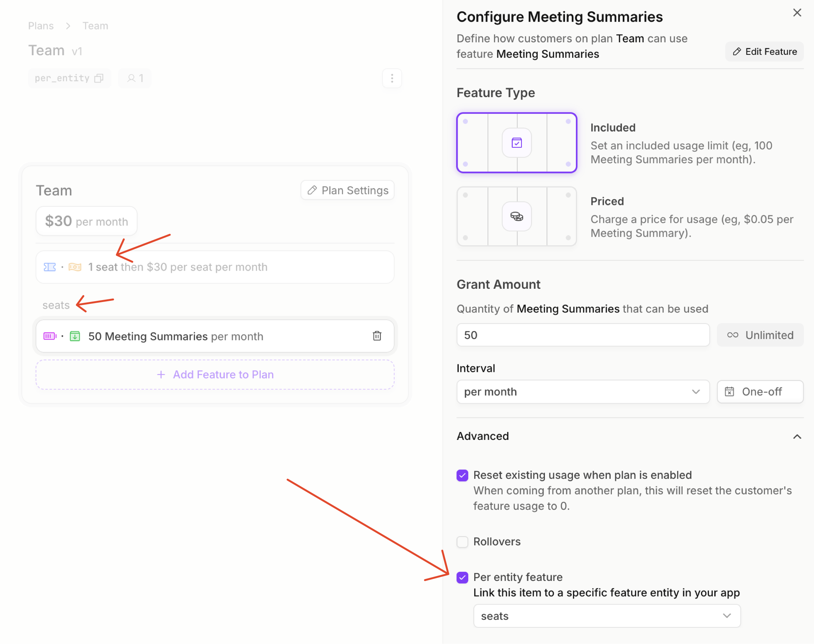The width and height of the screenshot is (814, 644).
Task: Click Add Feature to Plan
Action: tap(215, 374)
